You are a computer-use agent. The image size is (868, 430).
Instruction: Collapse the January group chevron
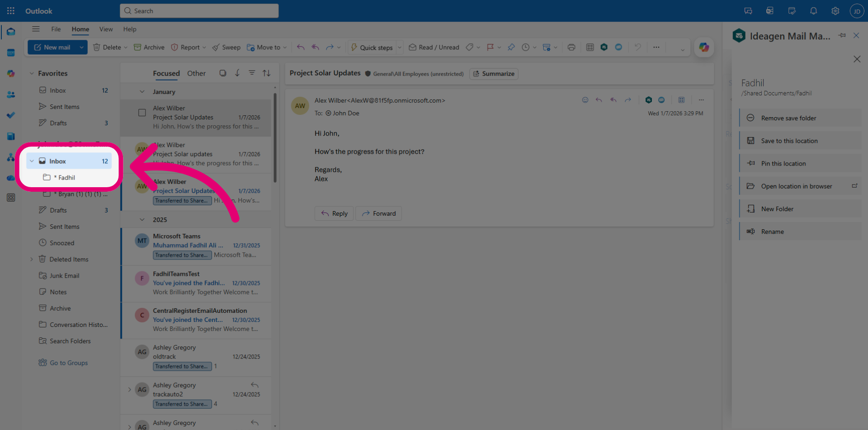tap(142, 92)
